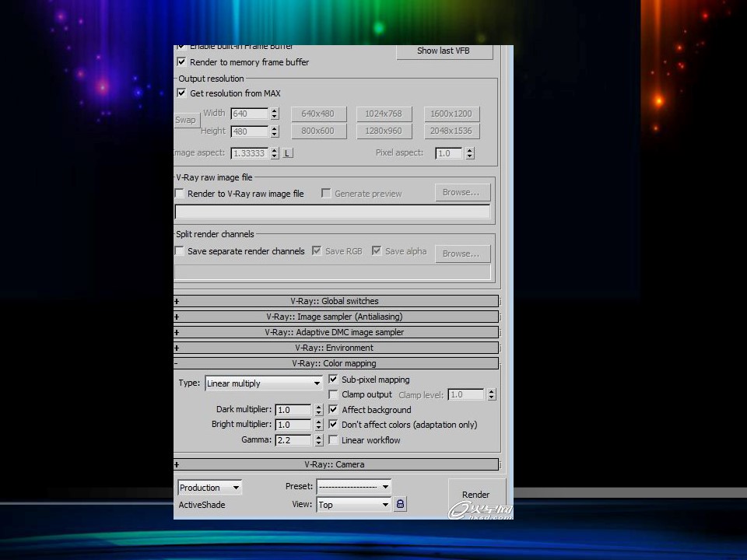Click the V-Ray raw image file path field
The height and width of the screenshot is (560, 747).
point(332,212)
